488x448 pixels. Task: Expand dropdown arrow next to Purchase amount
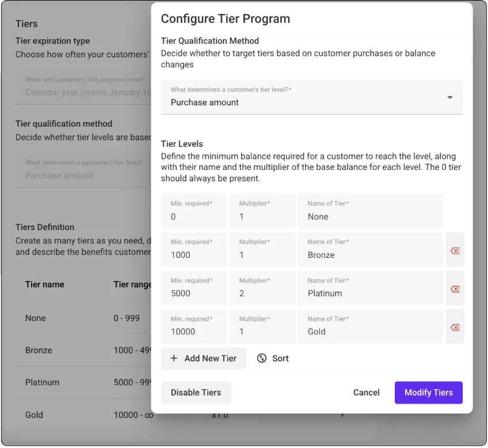click(450, 97)
